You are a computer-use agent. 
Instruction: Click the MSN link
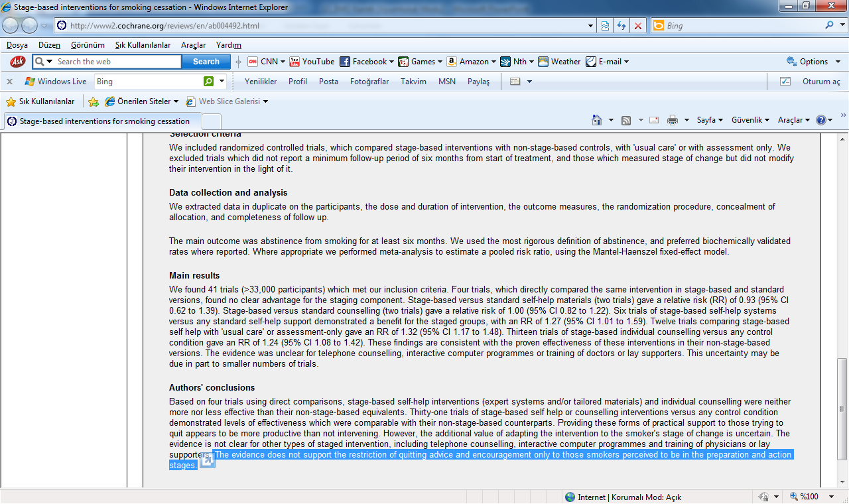[x=447, y=82]
